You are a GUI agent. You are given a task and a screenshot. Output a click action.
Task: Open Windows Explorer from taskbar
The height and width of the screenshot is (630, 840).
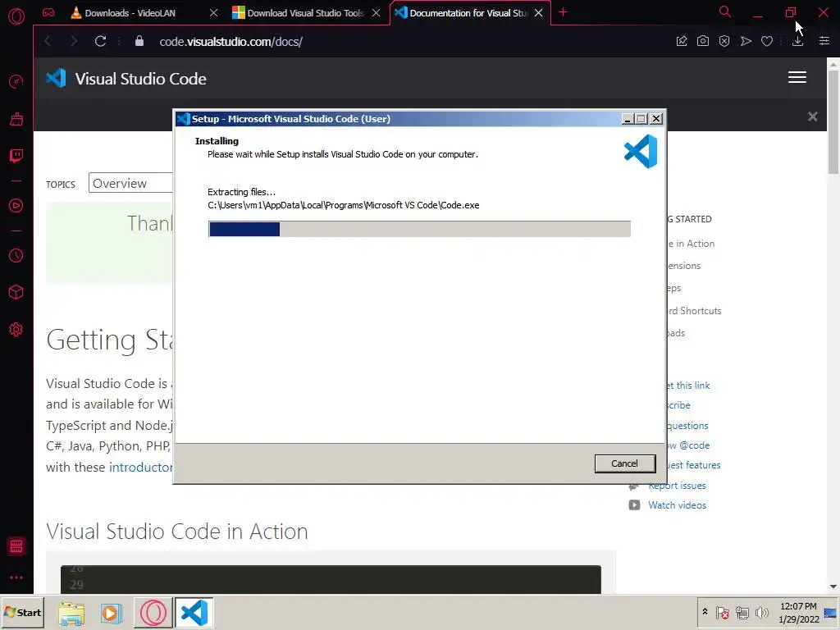(x=71, y=613)
